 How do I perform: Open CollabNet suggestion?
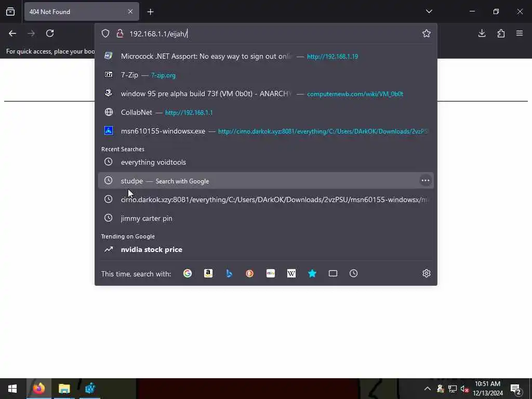click(x=265, y=112)
